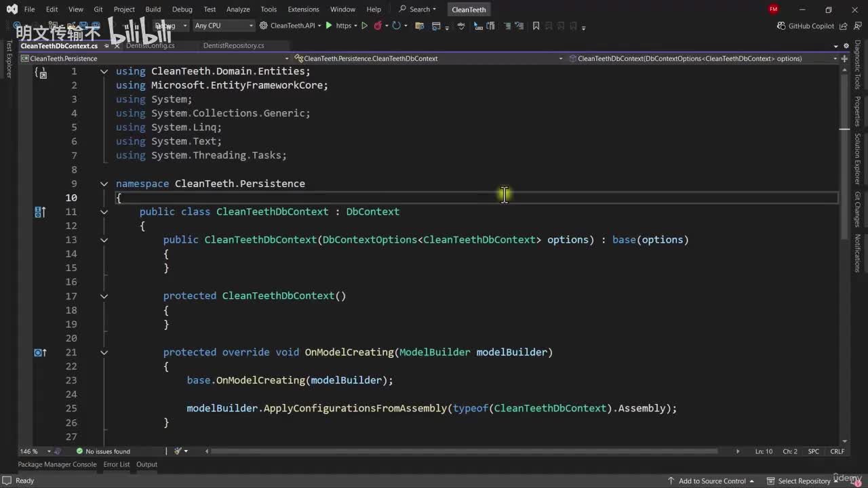Click Start Without Debugging outline play icon
Image resolution: width=868 pixels, height=488 pixels.
click(x=364, y=26)
